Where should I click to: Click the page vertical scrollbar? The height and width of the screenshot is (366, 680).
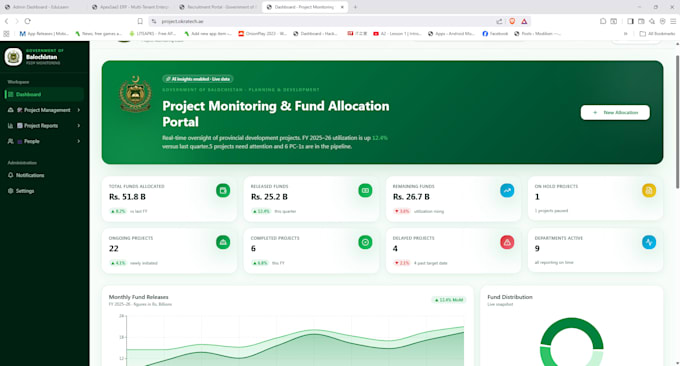[x=677, y=122]
